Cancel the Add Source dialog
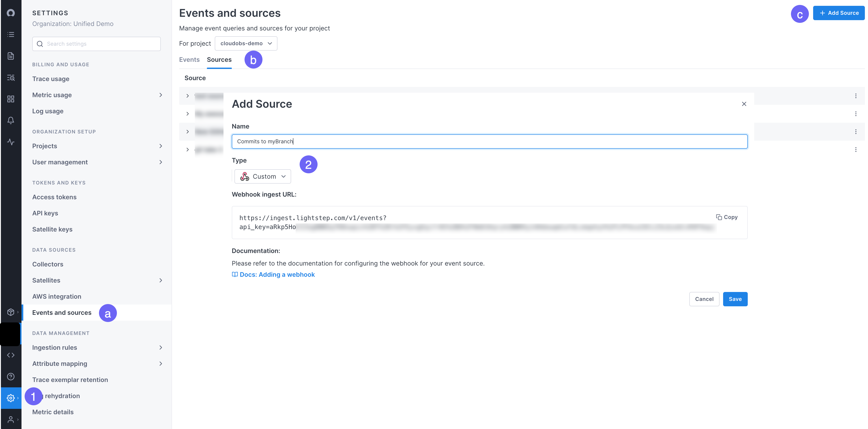The height and width of the screenshot is (429, 868). 704,299
